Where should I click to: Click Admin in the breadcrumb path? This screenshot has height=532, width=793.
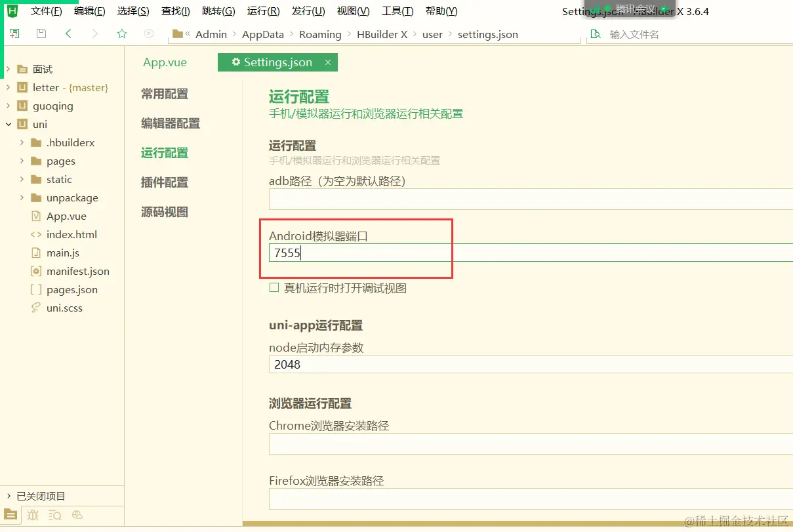[x=211, y=34]
